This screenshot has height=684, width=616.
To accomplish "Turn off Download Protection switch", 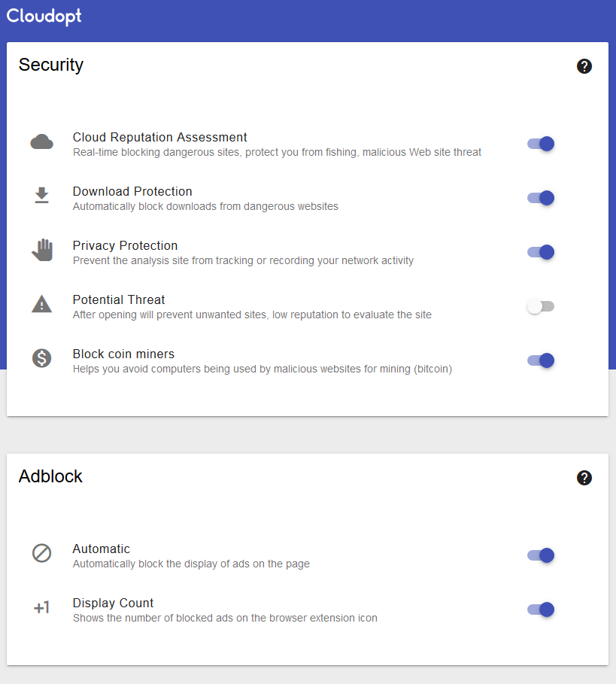I will pyautogui.click(x=541, y=198).
